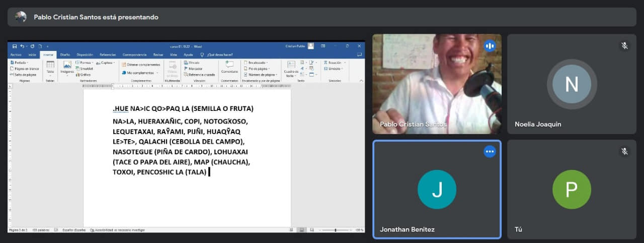The width and height of the screenshot is (644, 243).
Task: Click the Cuadro de texto icon
Action: click(291, 68)
